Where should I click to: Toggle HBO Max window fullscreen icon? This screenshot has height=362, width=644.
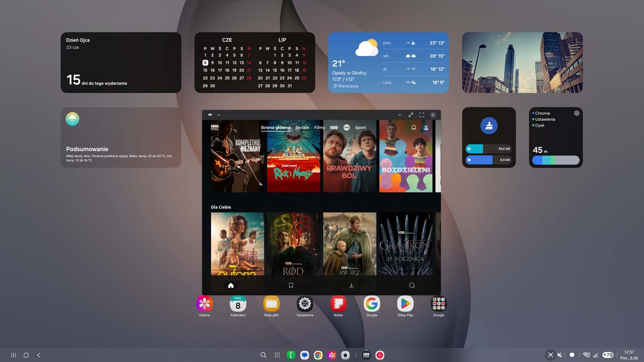pos(422,115)
